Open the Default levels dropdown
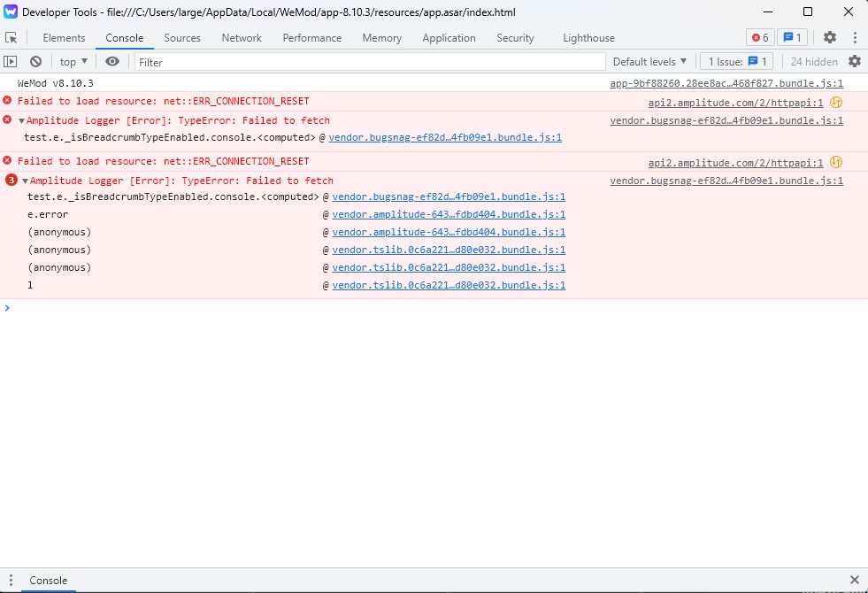 click(649, 62)
